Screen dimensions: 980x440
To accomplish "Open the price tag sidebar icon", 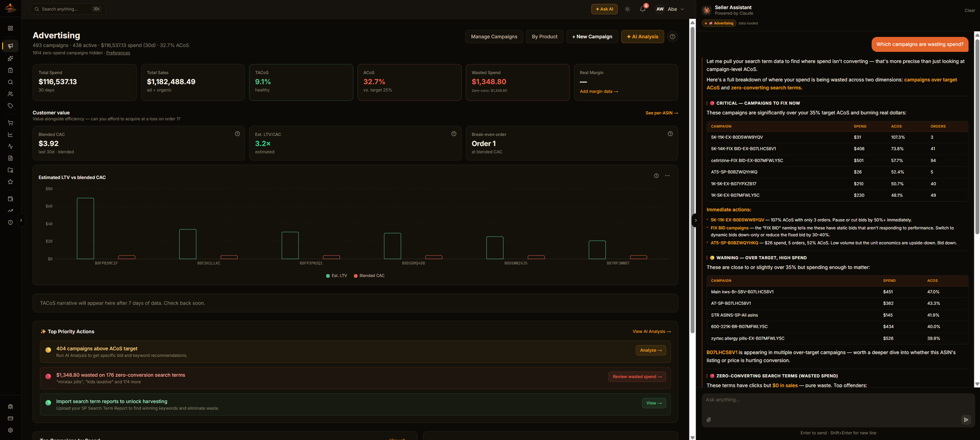I will [x=10, y=106].
